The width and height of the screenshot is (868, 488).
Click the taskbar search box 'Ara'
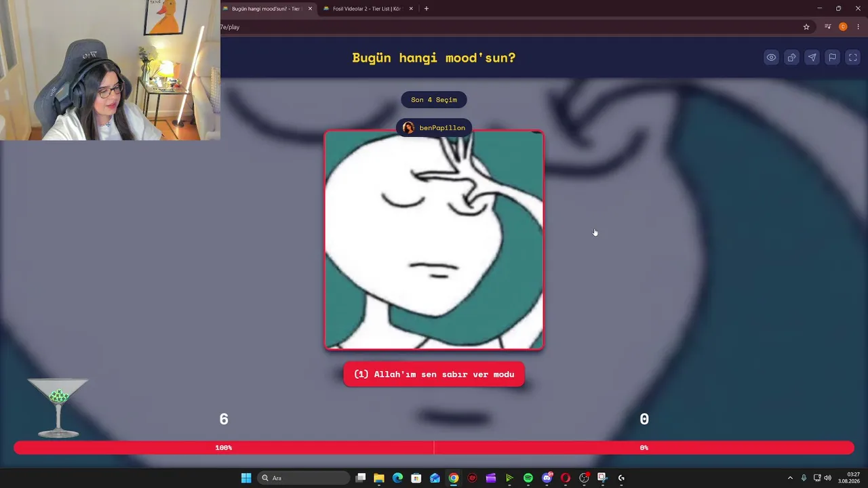pos(303,478)
